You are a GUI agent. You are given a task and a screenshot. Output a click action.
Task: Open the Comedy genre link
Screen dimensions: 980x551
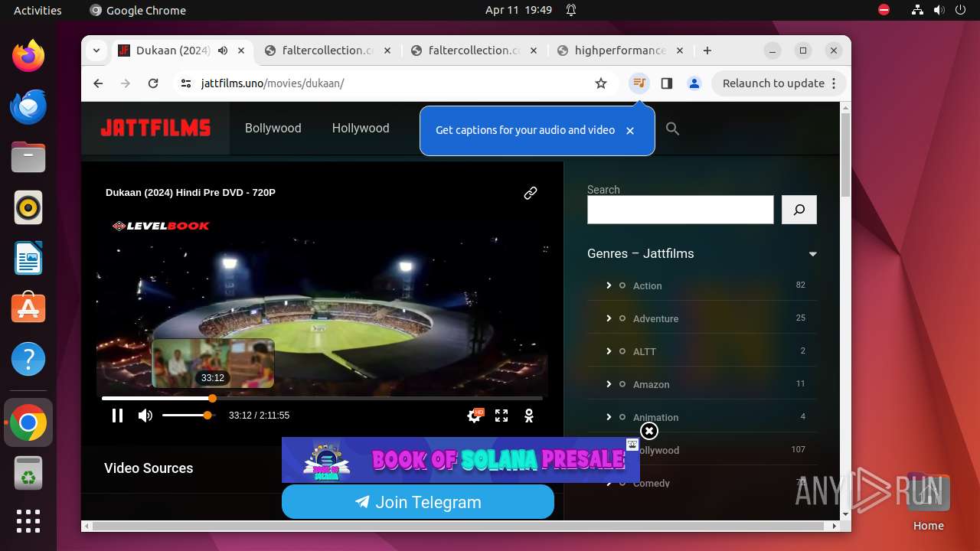click(x=652, y=483)
